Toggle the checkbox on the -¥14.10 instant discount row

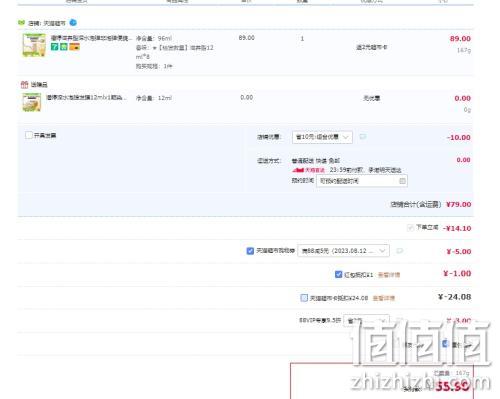click(x=410, y=228)
